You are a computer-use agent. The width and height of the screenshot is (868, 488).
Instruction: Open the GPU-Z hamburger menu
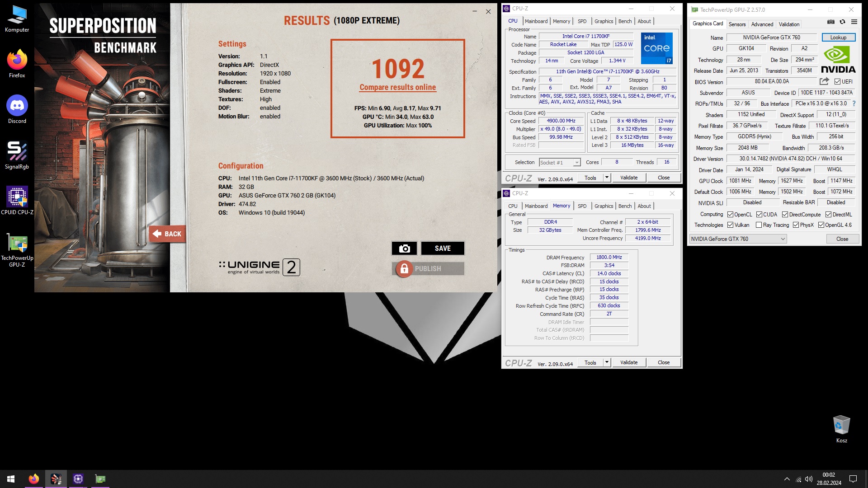click(x=854, y=22)
